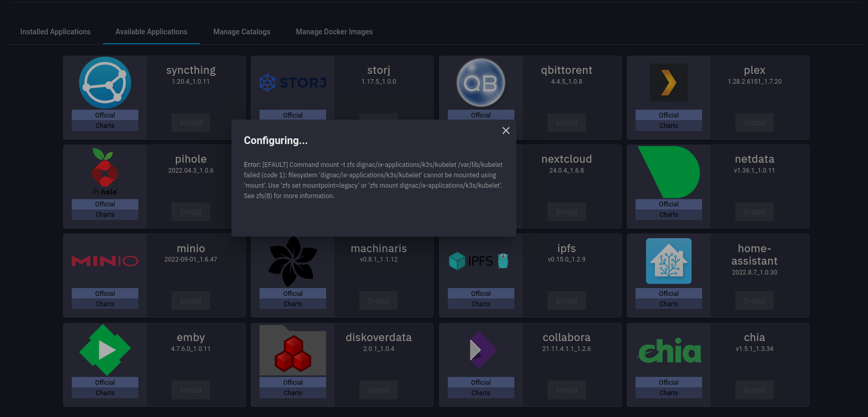Install the plex application
The width and height of the screenshot is (868, 417).
coord(755,123)
